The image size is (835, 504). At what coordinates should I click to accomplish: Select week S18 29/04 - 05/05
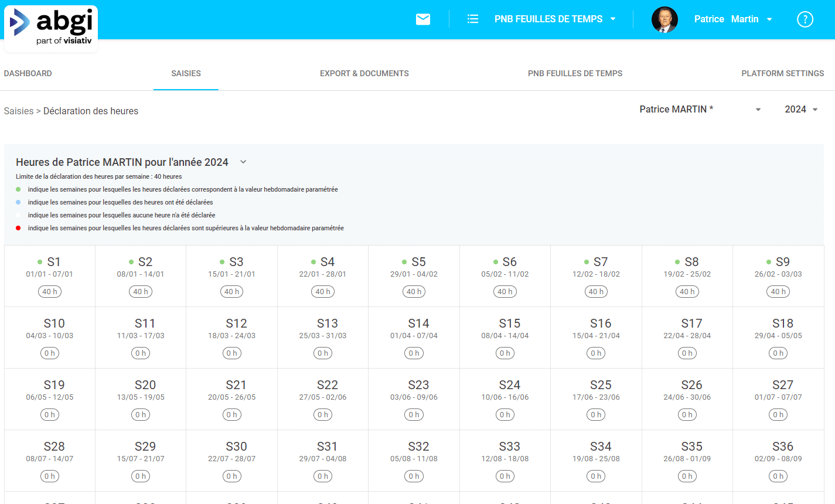(x=778, y=336)
